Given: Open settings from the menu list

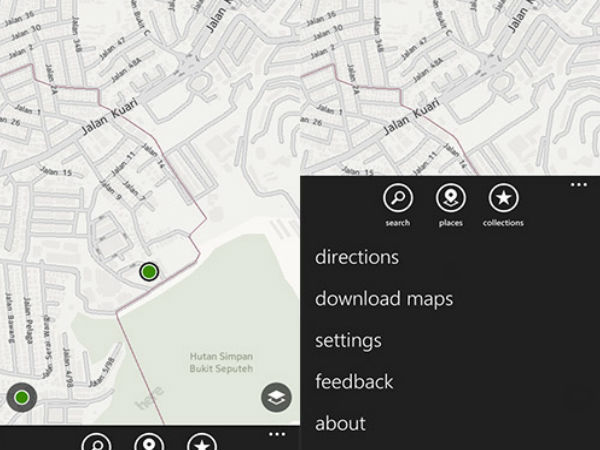Looking at the screenshot, I should (x=348, y=340).
